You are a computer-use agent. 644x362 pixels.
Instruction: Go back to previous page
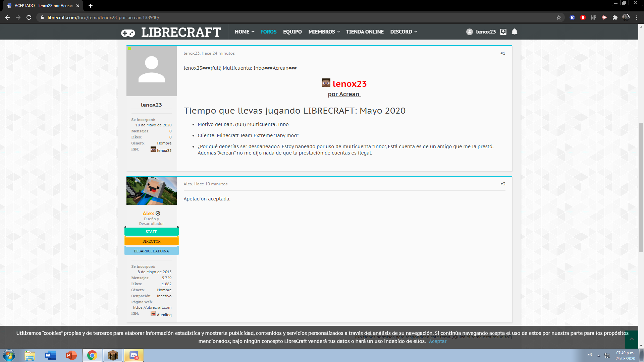(7, 17)
